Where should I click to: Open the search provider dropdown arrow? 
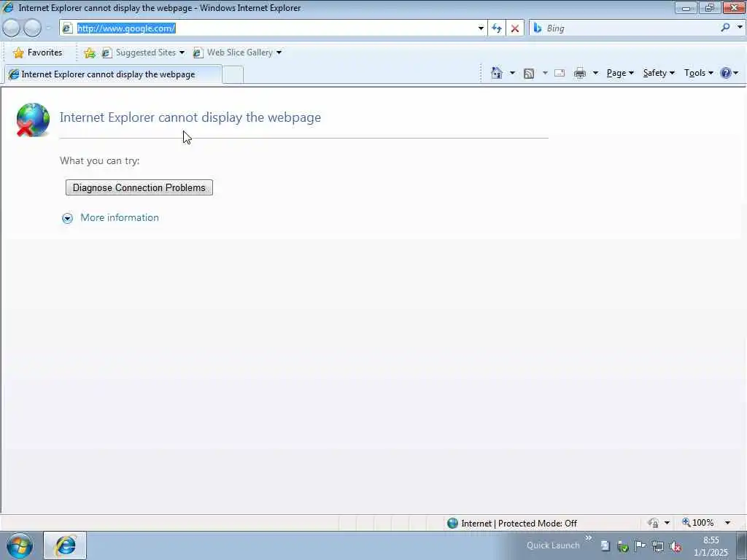tap(740, 28)
